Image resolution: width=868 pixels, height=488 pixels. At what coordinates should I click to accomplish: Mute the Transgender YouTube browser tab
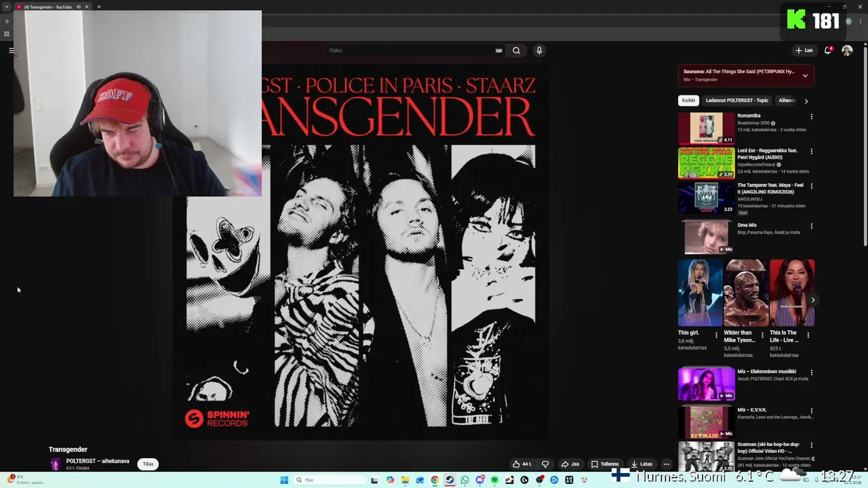[78, 7]
